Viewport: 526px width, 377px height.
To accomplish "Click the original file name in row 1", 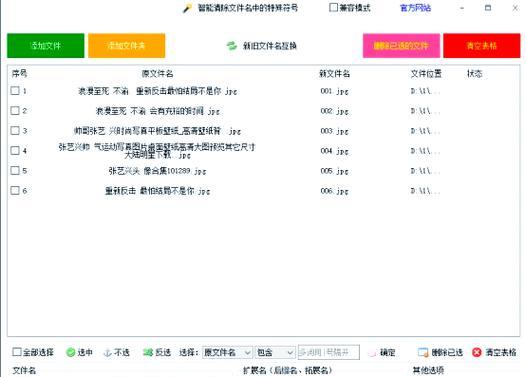I will click(158, 91).
